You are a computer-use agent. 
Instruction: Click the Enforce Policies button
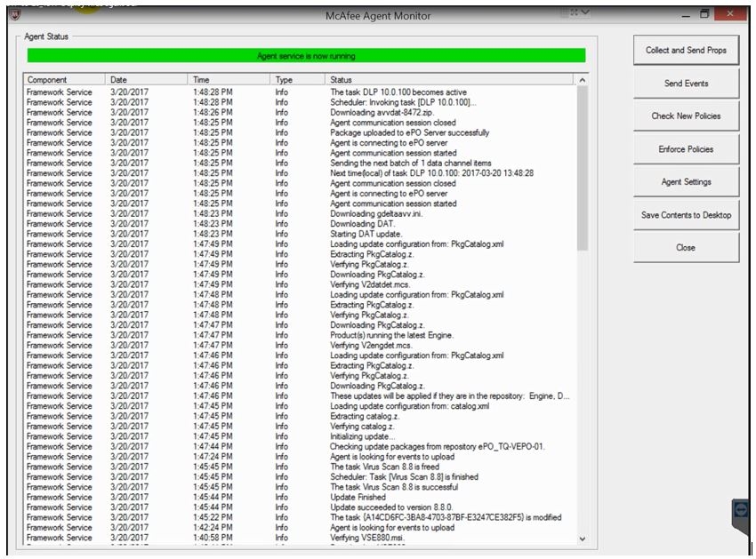coord(686,149)
